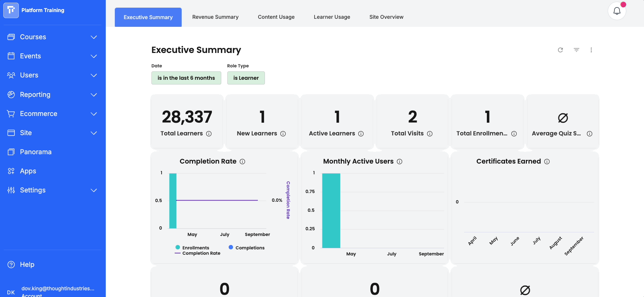Open the dashboard filter icon
Screen dimensions: 644x297
577,50
